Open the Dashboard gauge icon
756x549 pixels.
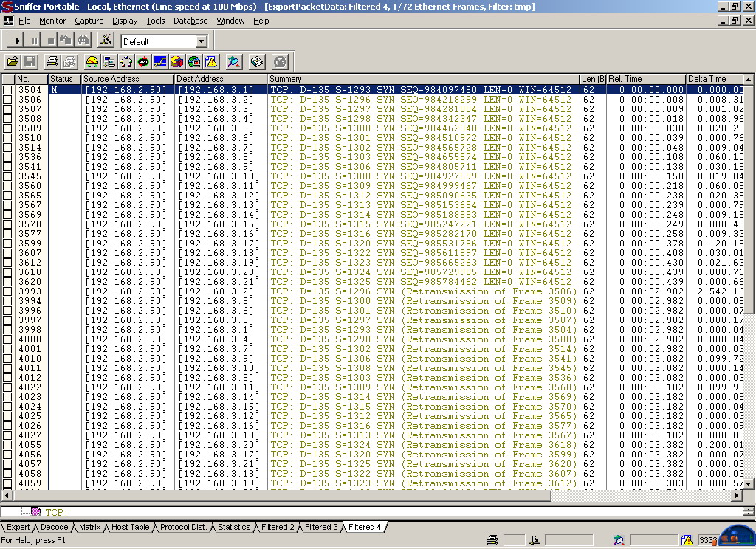click(x=92, y=61)
